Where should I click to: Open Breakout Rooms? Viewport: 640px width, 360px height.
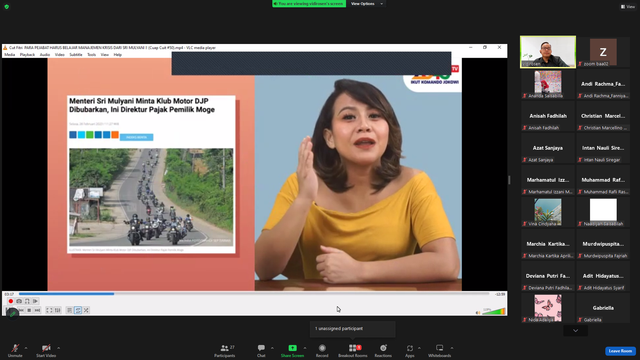pos(353,351)
